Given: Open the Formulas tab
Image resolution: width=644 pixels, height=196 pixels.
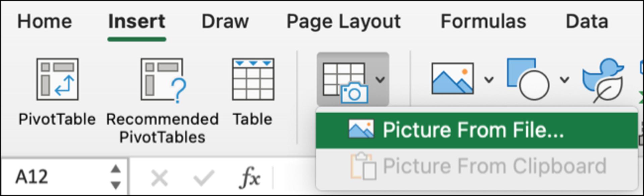Looking at the screenshot, I should pyautogui.click(x=483, y=21).
